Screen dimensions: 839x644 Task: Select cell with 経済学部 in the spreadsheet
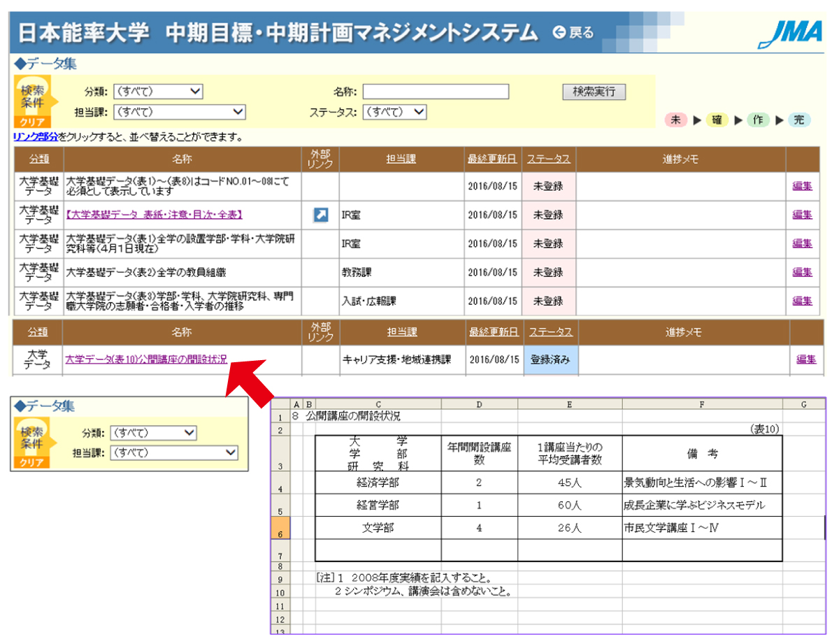coord(378,482)
